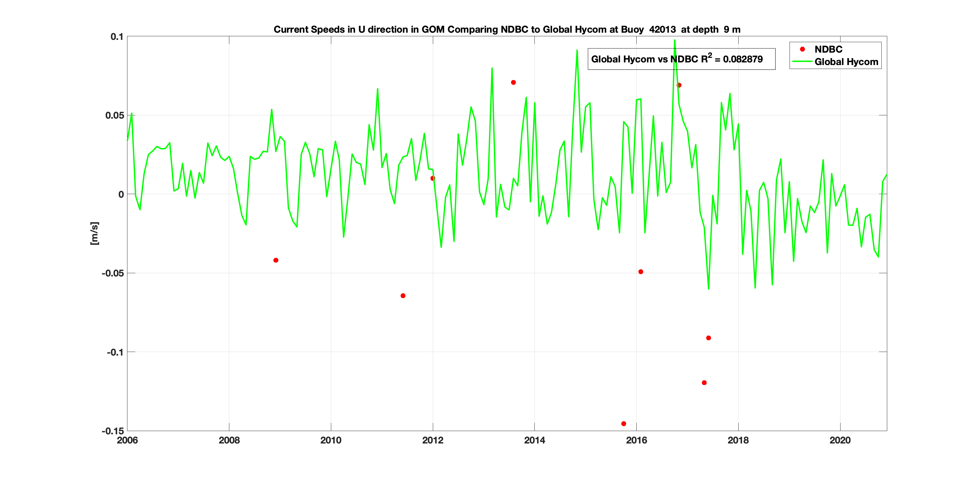Click the NDBC red dot near -0.12 in 2017
This screenshot has width=980, height=484.
click(x=704, y=383)
